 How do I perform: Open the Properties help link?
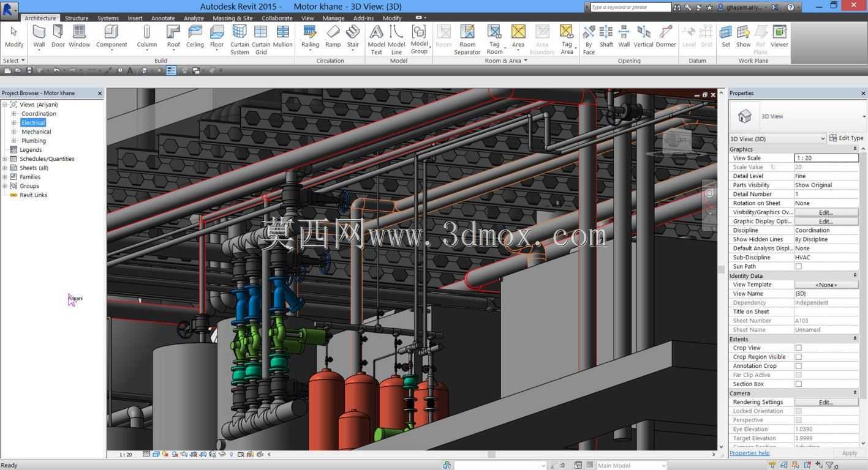pos(749,453)
